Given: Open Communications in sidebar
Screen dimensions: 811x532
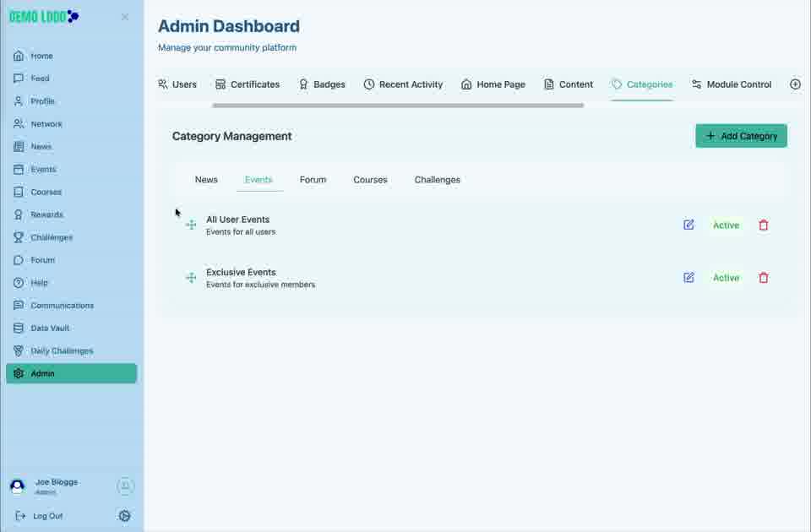Looking at the screenshot, I should coord(71,306).
